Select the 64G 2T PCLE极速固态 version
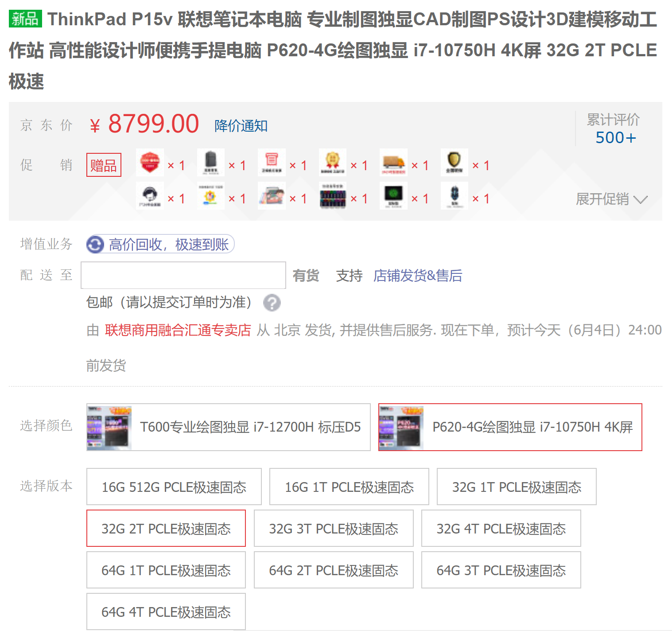 pos(333,570)
